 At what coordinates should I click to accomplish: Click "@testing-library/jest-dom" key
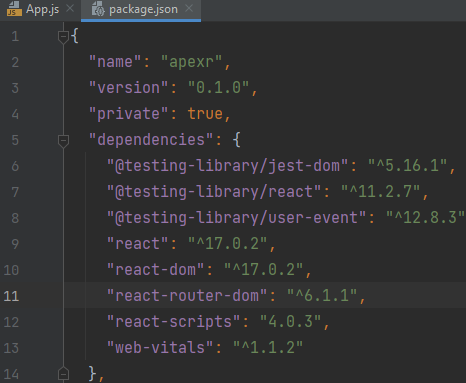227,166
